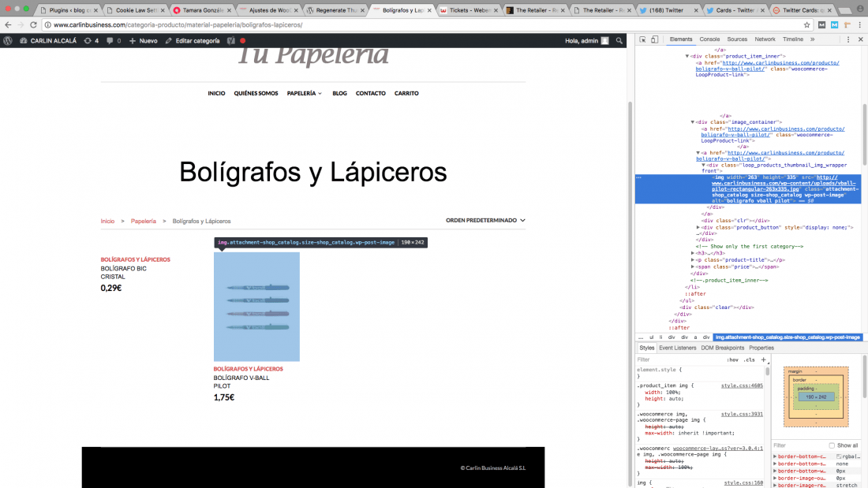Expand the price span node
The image size is (868, 488).
(693, 267)
